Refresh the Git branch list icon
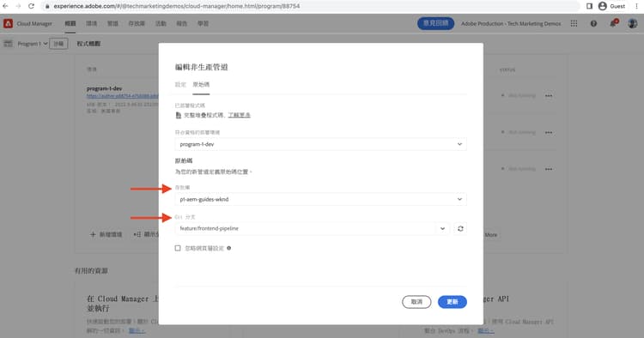This screenshot has width=644, height=338. (460, 228)
